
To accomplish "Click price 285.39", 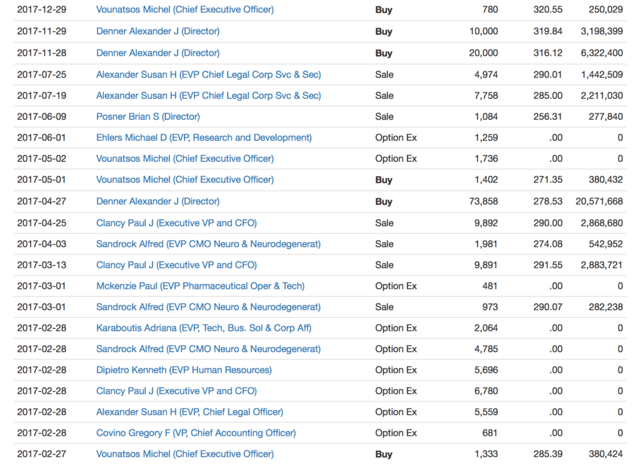I will tap(548, 454).
